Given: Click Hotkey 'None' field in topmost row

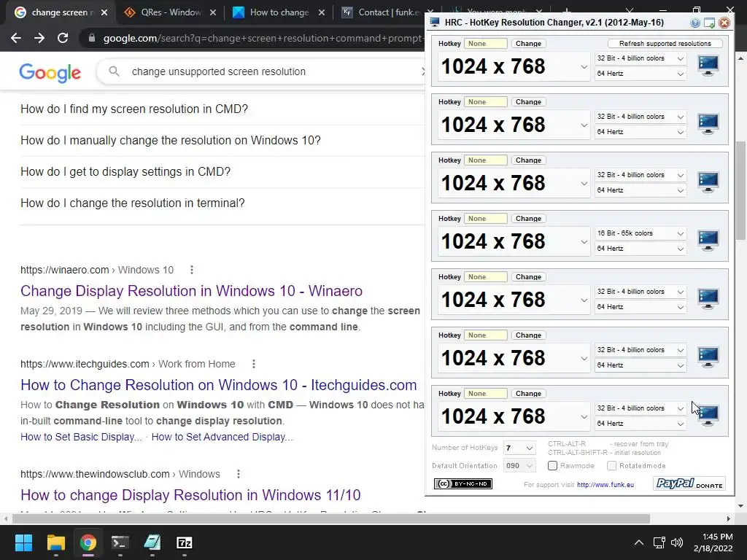Looking at the screenshot, I should pos(485,43).
